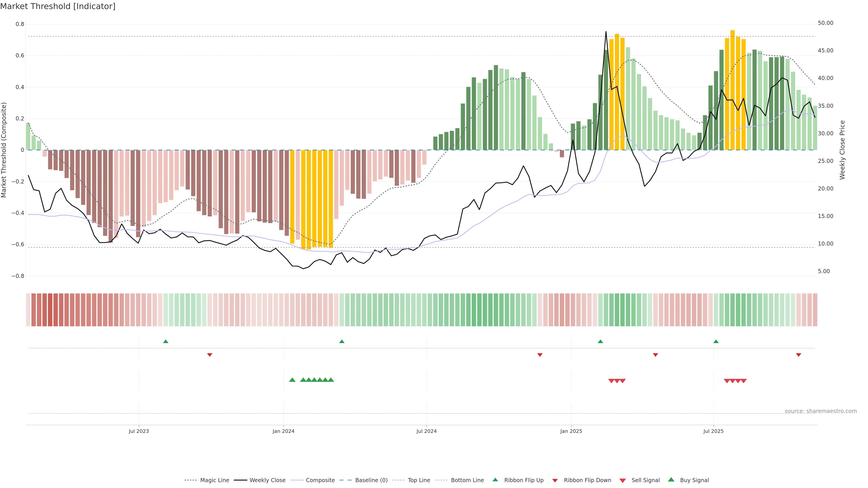
Task: Click the Ribbon Flip Up legend triangle icon
Action: (495, 480)
